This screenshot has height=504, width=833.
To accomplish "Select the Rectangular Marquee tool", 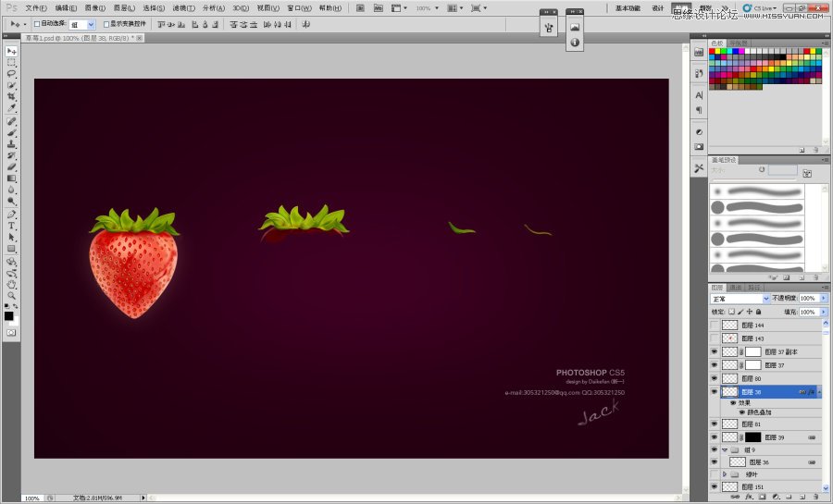I will [12, 62].
